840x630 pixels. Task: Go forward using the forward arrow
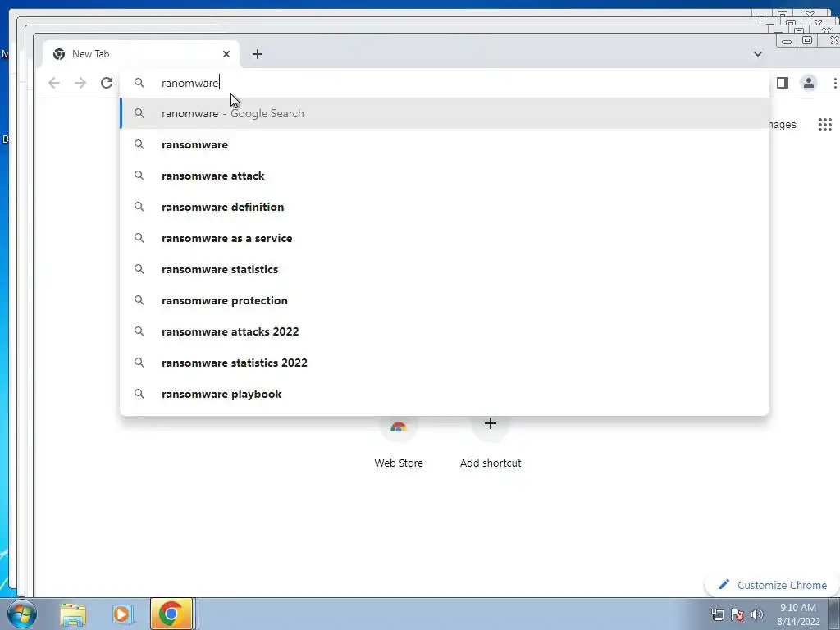pos(80,83)
